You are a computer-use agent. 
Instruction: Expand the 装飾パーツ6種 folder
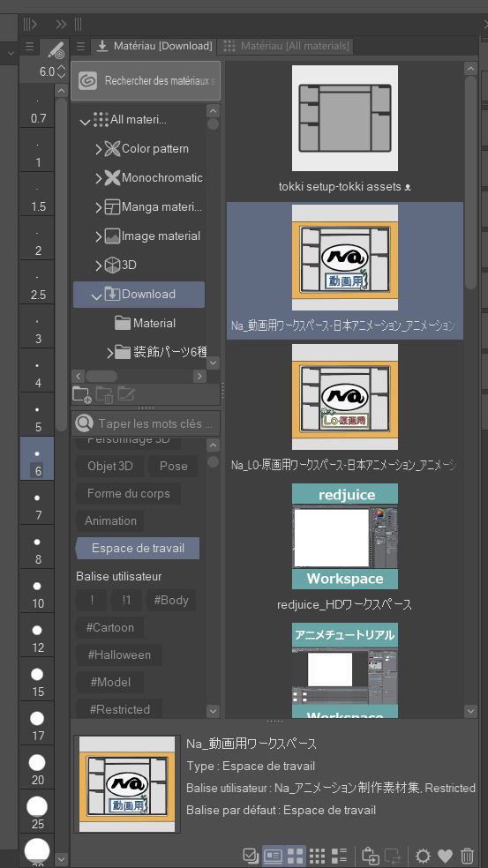[x=109, y=352]
